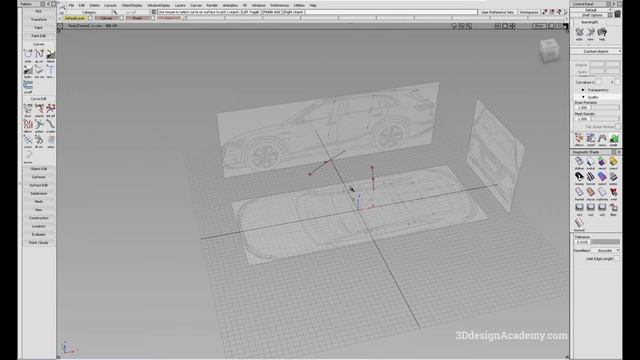Enable Curvature U checkbox
Viewport: 640px width, 360px height.
(x=599, y=82)
